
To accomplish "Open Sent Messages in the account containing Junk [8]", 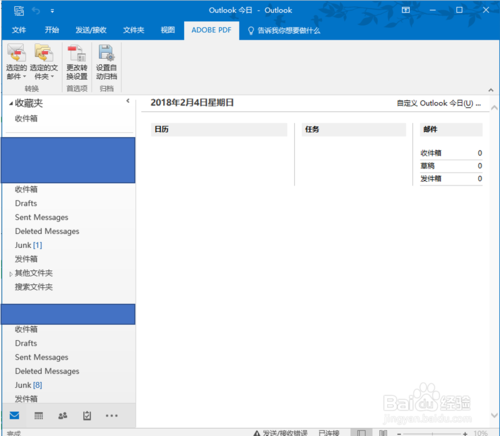I will (41, 357).
